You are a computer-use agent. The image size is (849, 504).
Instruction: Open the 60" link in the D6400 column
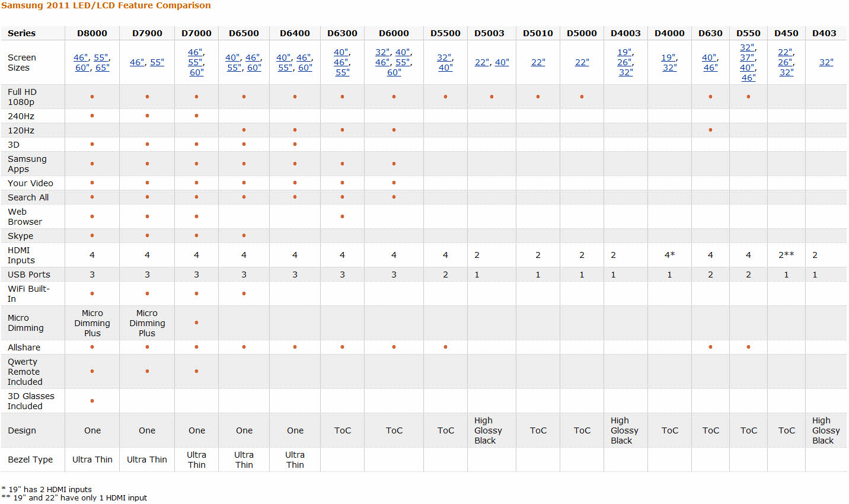pos(305,68)
